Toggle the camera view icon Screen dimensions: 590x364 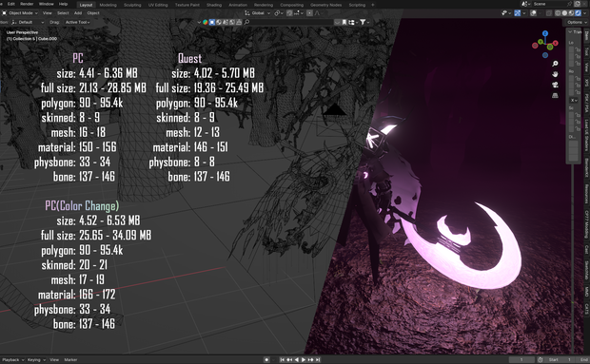point(555,85)
